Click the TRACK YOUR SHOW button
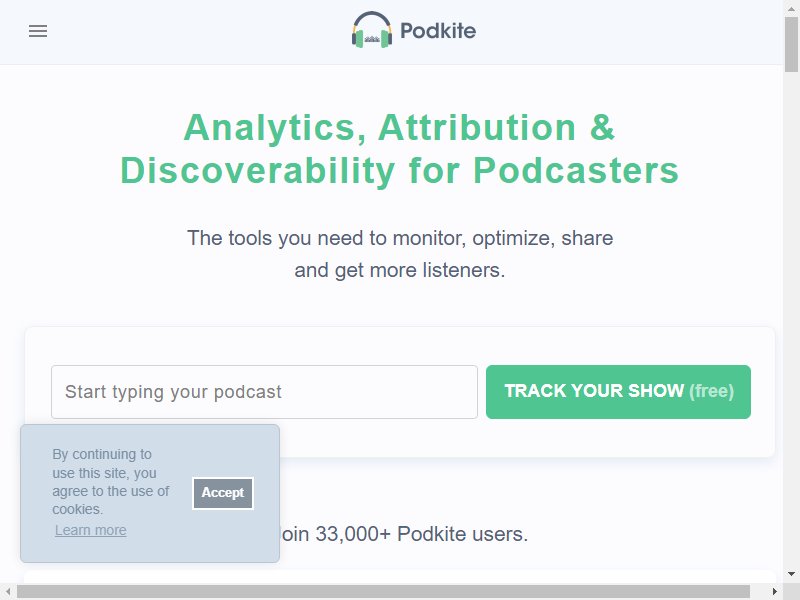This screenshot has height=600, width=800. click(x=618, y=392)
